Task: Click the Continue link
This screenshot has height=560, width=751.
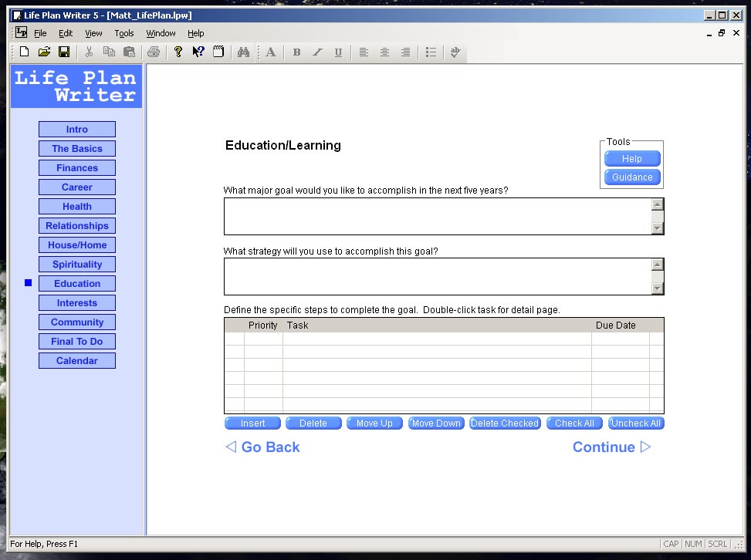Action: [x=611, y=447]
